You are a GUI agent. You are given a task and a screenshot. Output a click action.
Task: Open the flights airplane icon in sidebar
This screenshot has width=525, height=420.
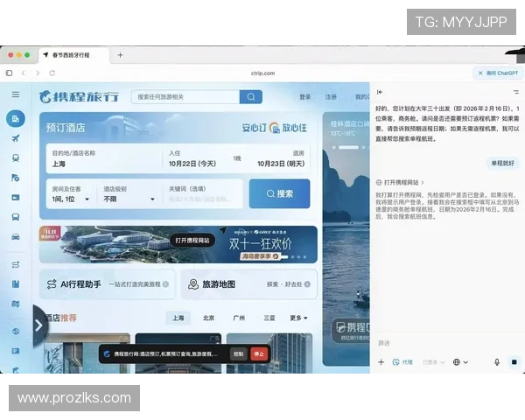tap(16, 138)
